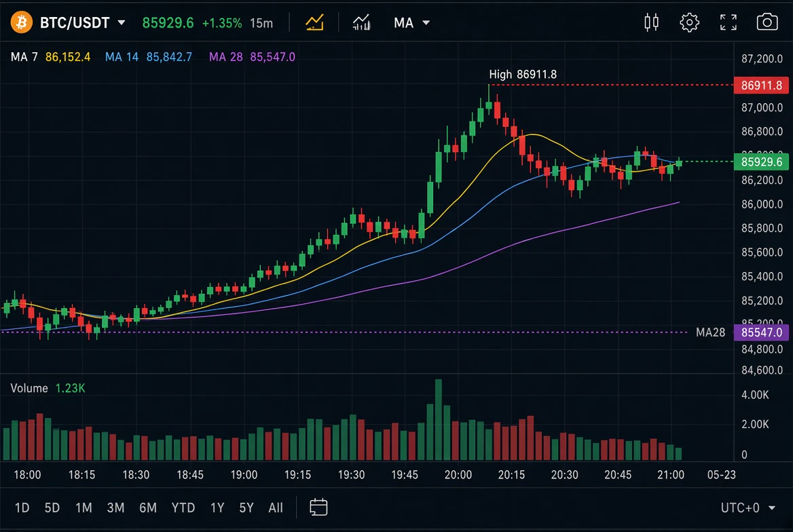Viewport: 793px width, 532px height.
Task: Click the purple 85547.0 MA28 price tag
Action: 761,332
